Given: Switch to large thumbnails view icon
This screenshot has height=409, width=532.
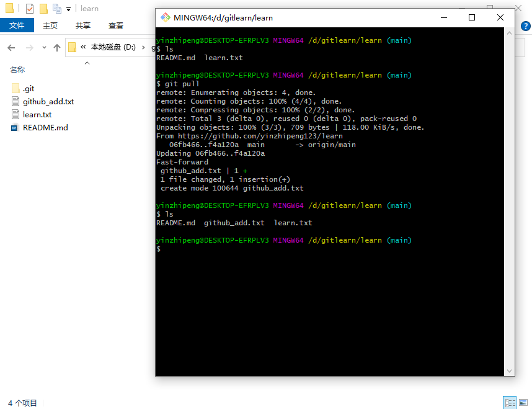Looking at the screenshot, I should coord(523,403).
